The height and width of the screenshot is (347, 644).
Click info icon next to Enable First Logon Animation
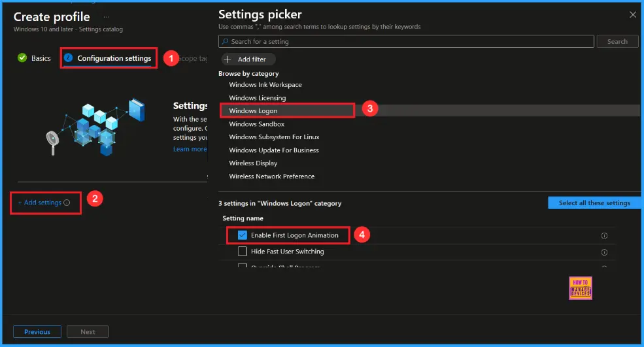coord(604,236)
